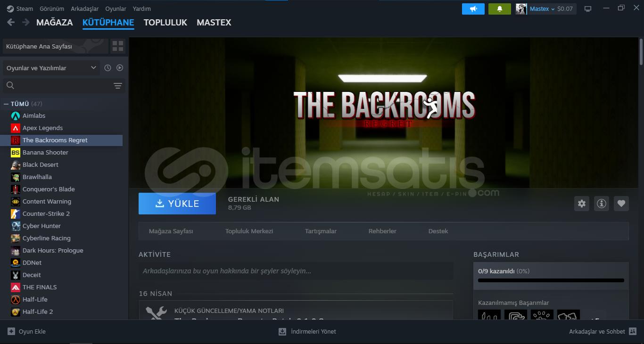
Task: Open the Rehberler link
Action: pos(382,231)
